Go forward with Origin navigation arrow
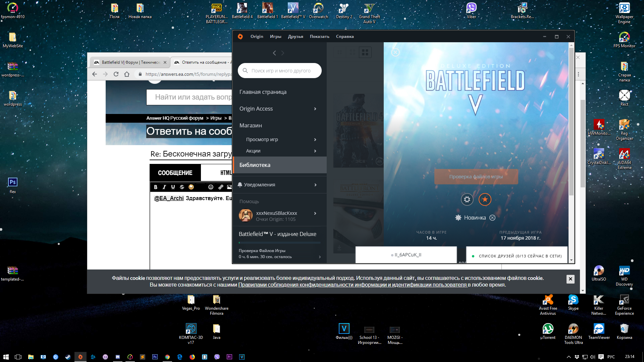This screenshot has height=362, width=644. tap(283, 53)
